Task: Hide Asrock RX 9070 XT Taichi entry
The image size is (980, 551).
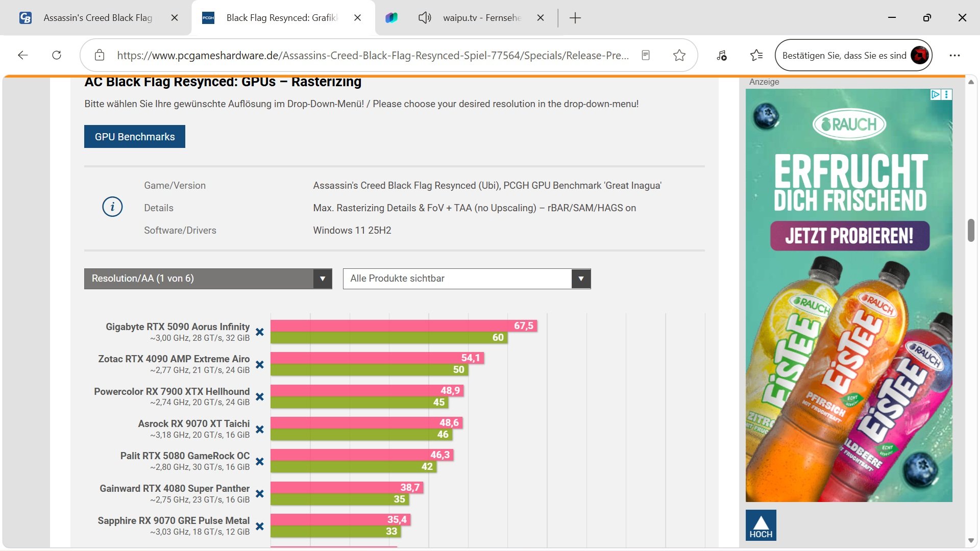Action: click(260, 429)
